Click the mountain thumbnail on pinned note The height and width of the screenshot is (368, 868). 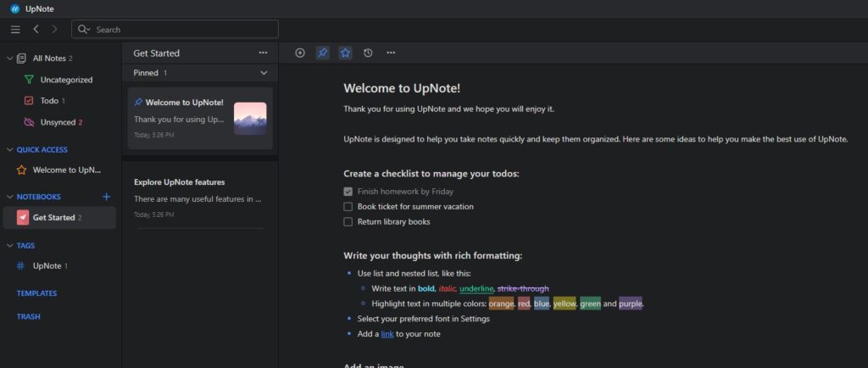250,119
